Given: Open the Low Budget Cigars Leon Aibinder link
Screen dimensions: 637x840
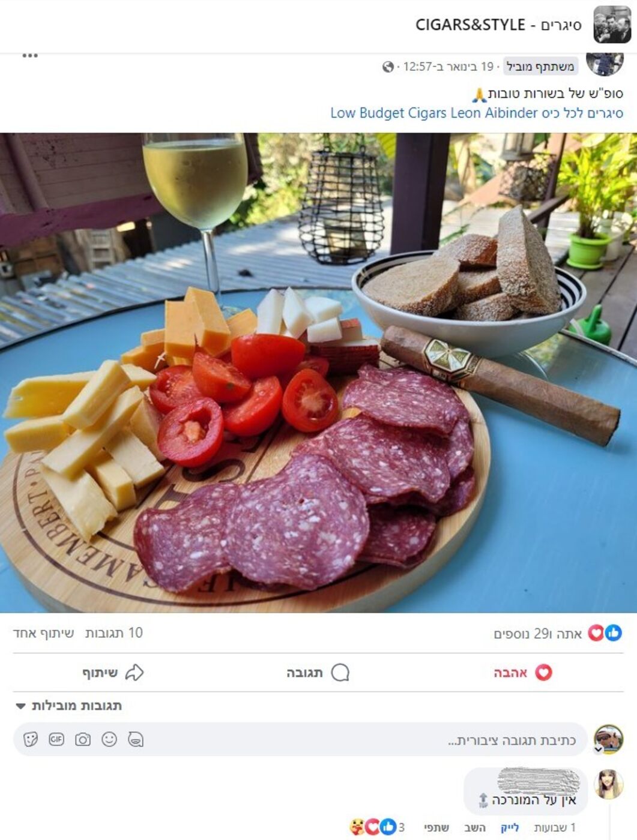Looking at the screenshot, I should coord(434,113).
